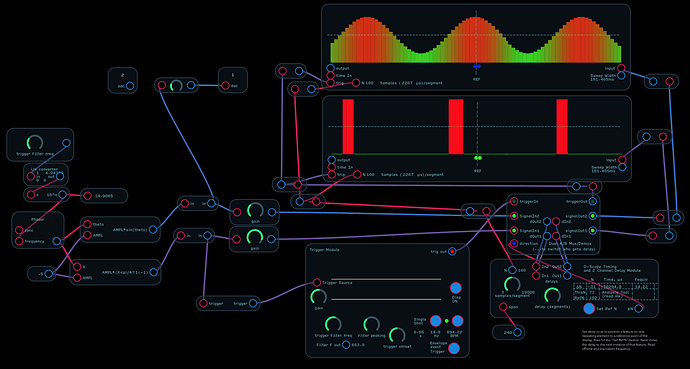Click the trigger offset knob
The image size is (690, 369).
click(x=397, y=335)
